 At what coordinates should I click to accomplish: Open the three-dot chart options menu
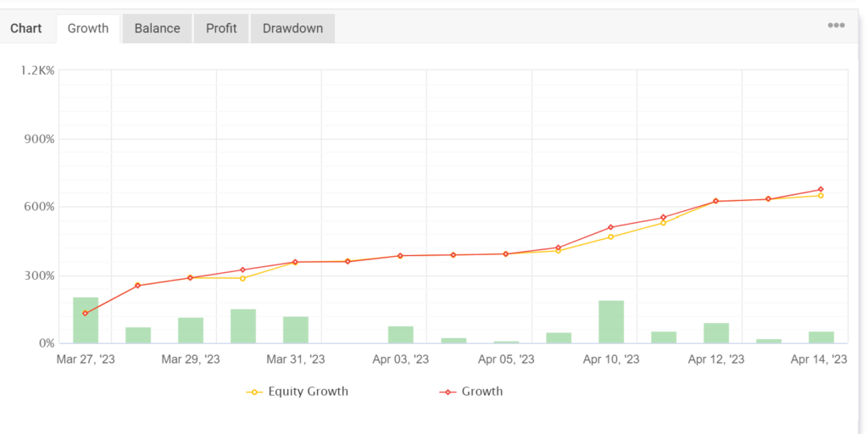[836, 25]
